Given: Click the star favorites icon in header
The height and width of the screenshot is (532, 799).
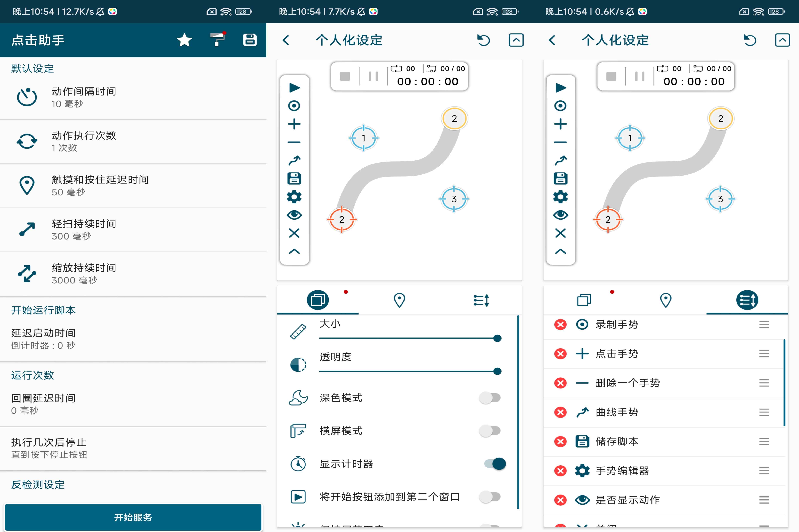Looking at the screenshot, I should point(184,40).
